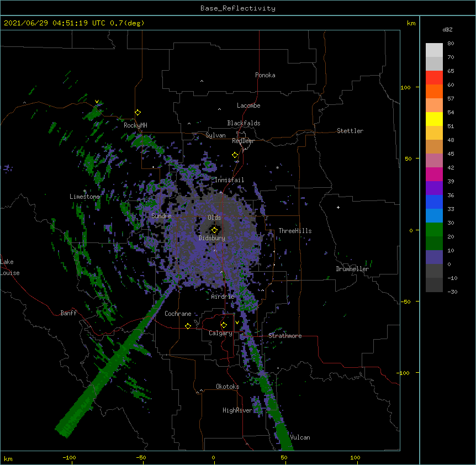Click the yellow radar site marker at Olds
Viewport: 476px width, 465px height.
click(214, 230)
